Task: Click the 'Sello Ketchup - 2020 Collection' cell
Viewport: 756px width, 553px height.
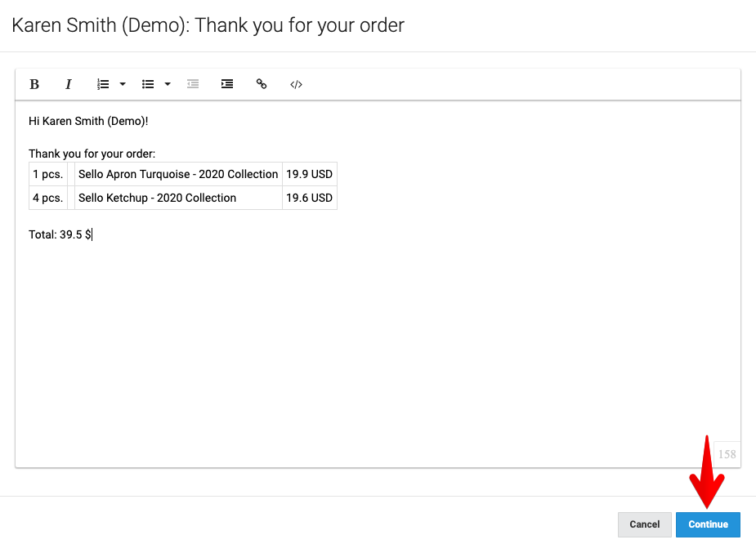Action: tap(178, 198)
